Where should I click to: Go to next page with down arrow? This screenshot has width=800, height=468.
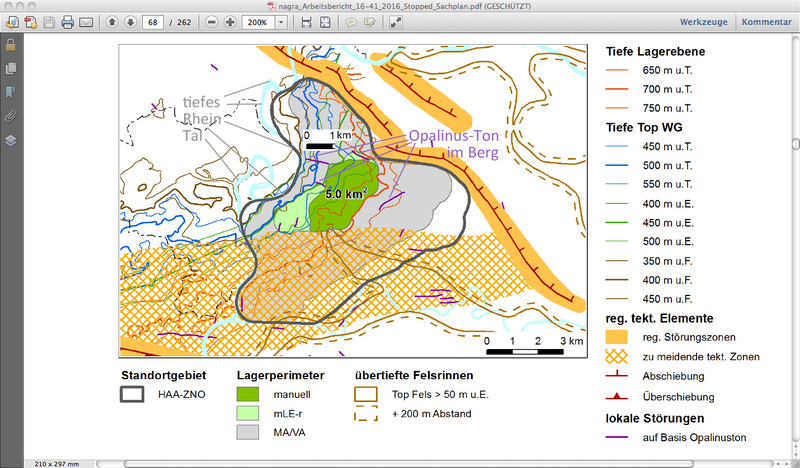coord(129,22)
